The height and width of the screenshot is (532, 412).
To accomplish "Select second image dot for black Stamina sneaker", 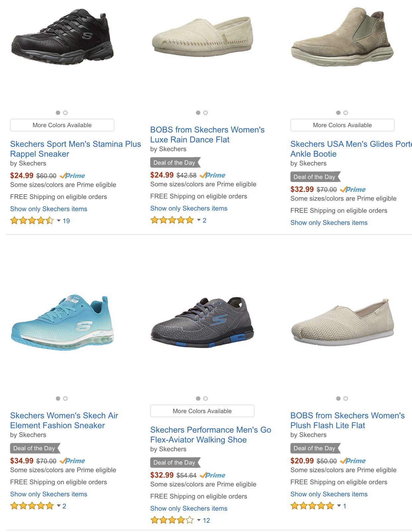I will pyautogui.click(x=65, y=113).
